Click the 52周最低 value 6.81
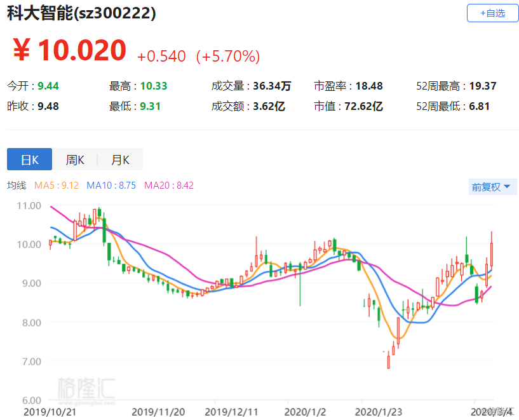Screen dimensions: 519x420 pos(479,106)
